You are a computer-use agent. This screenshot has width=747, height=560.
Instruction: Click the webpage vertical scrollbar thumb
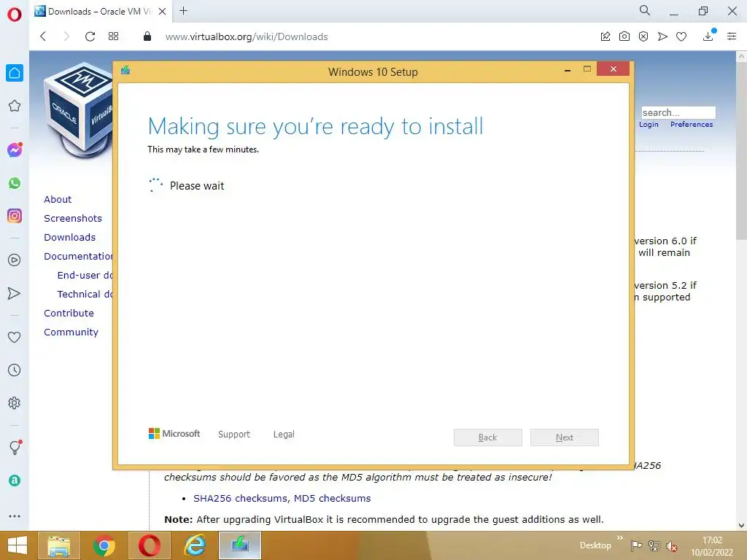741,152
